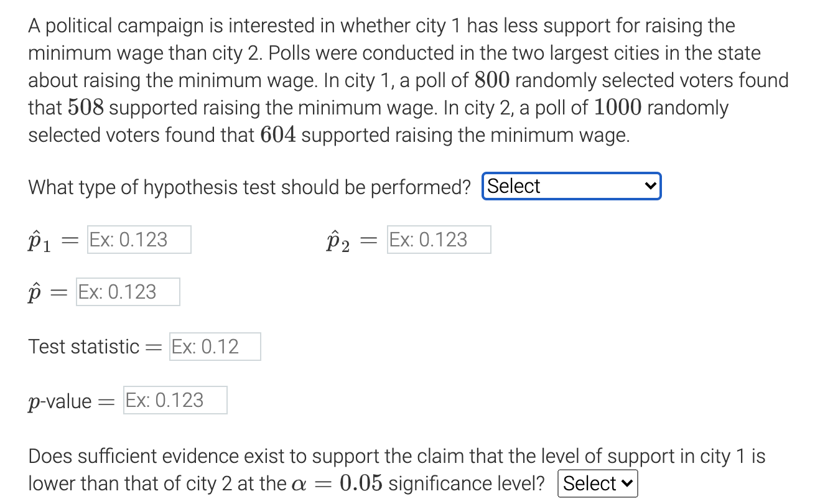Focus the answer box for the pooled proportion

pyautogui.click(x=127, y=291)
